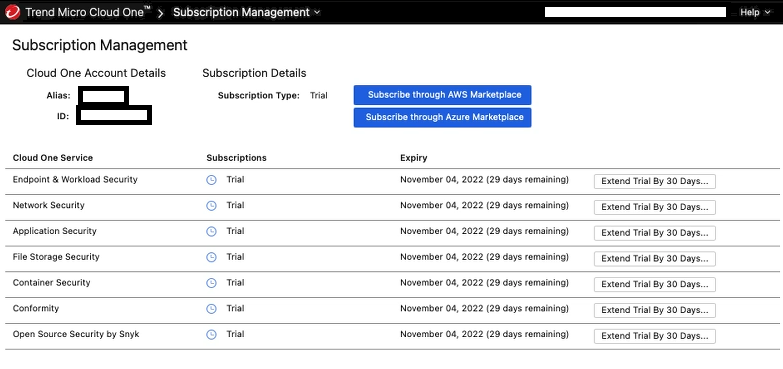Click the Cloud One Account Details heading
Viewport: 783px width, 369px height.
(x=96, y=73)
